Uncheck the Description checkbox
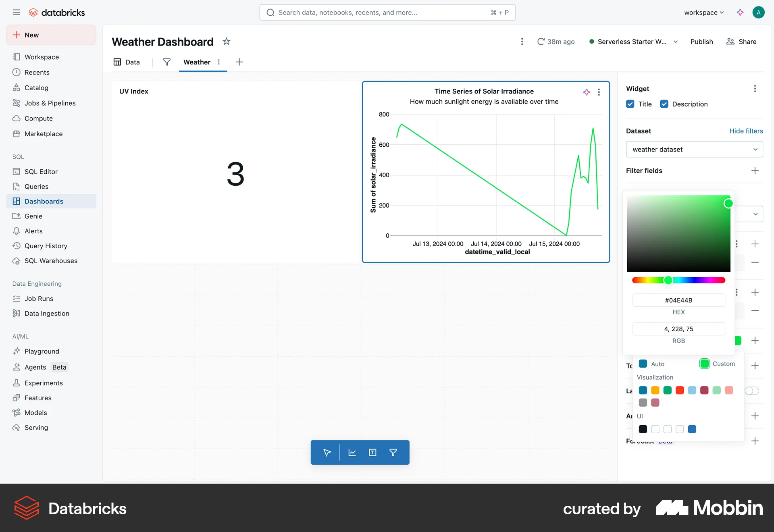The height and width of the screenshot is (532, 774). click(664, 104)
